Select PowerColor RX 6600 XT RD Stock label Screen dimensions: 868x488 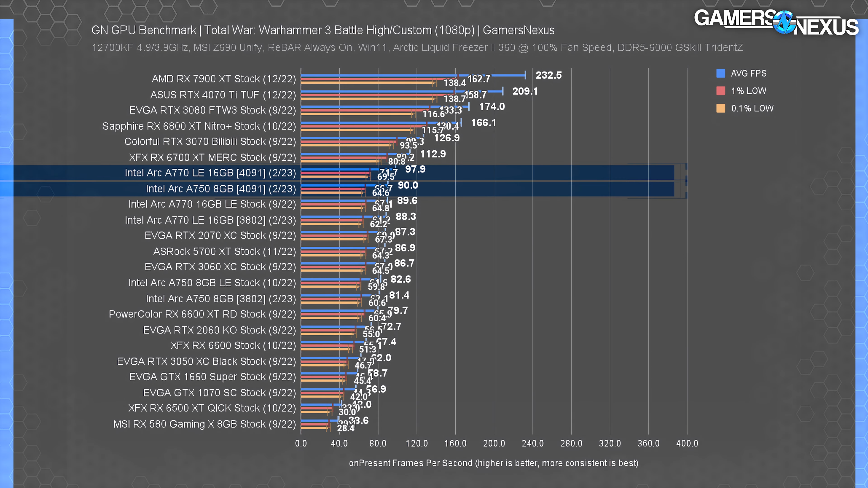(202, 314)
